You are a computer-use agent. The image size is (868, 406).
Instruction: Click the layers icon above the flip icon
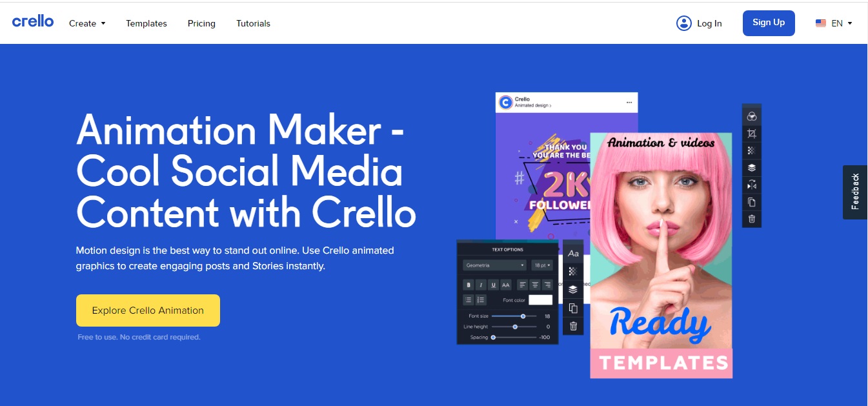click(752, 168)
